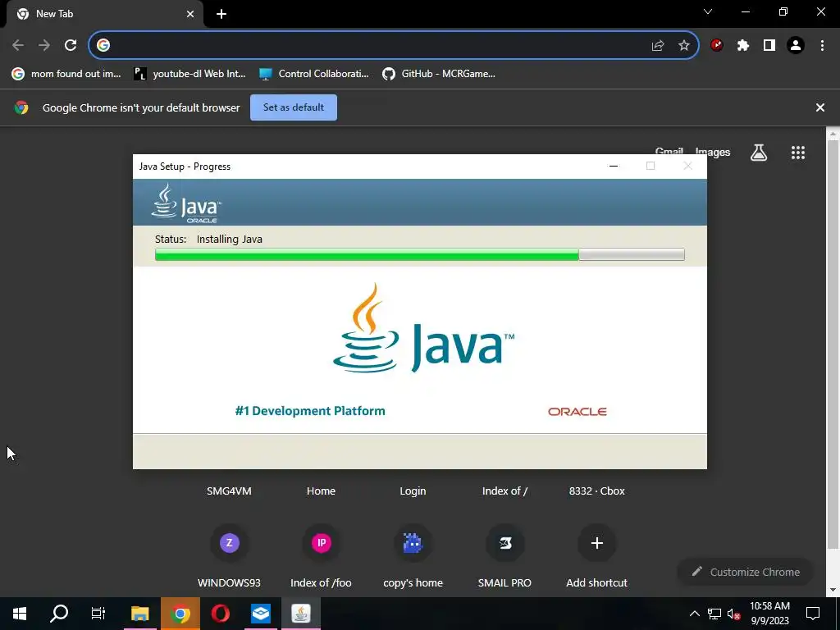Open the Images link

[x=713, y=153]
